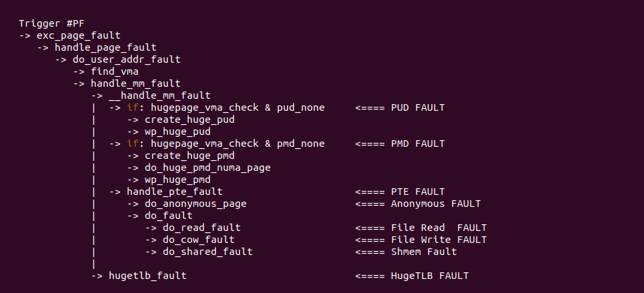
Task: Click the wp_huge_pud function name
Action: [178, 131]
